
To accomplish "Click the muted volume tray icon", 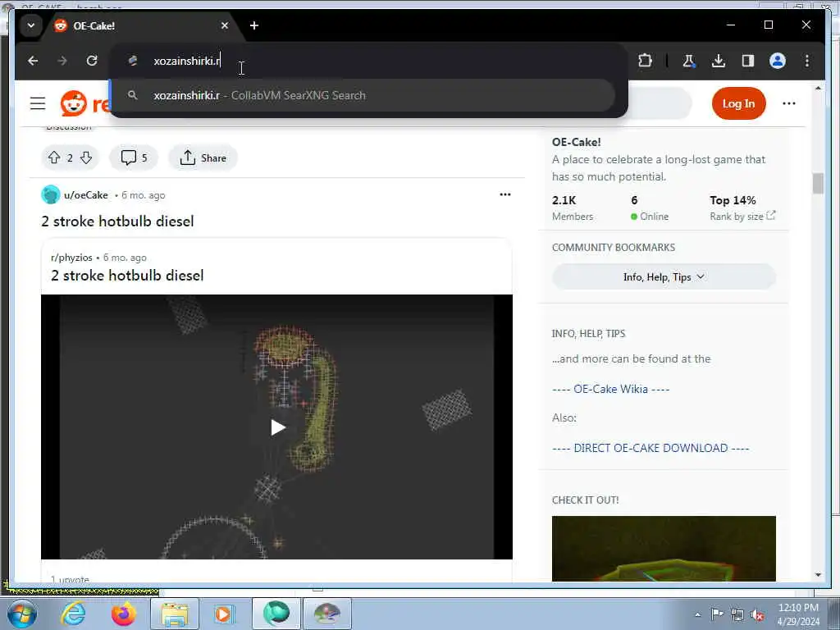I will [757, 614].
